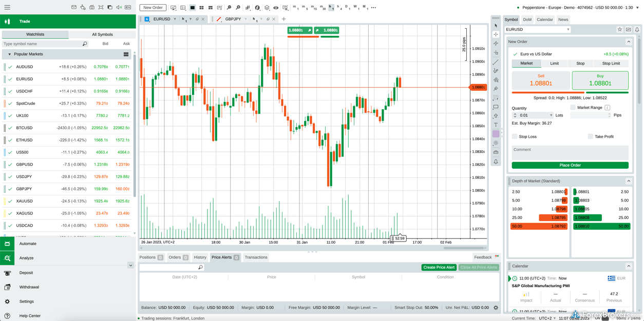Enable the Take Profit checkbox
The height and width of the screenshot is (321, 644).
[592, 136]
